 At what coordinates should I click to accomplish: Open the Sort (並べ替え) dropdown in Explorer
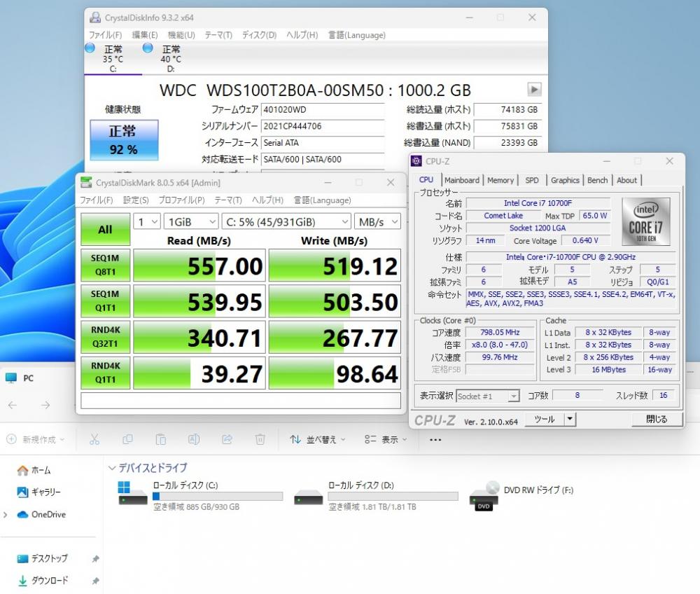[317, 439]
